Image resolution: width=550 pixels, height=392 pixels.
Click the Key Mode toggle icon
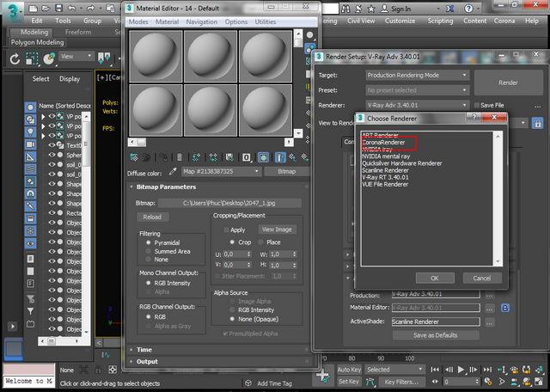click(x=435, y=382)
